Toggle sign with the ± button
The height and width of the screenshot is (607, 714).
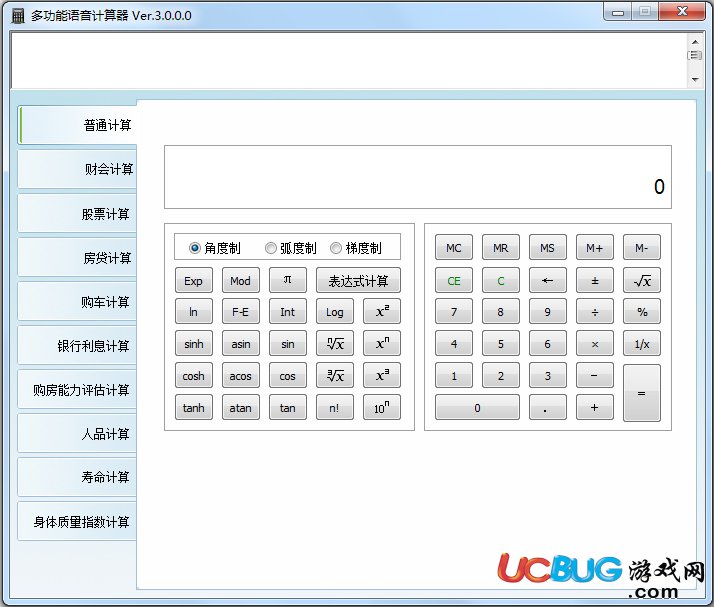(x=595, y=280)
